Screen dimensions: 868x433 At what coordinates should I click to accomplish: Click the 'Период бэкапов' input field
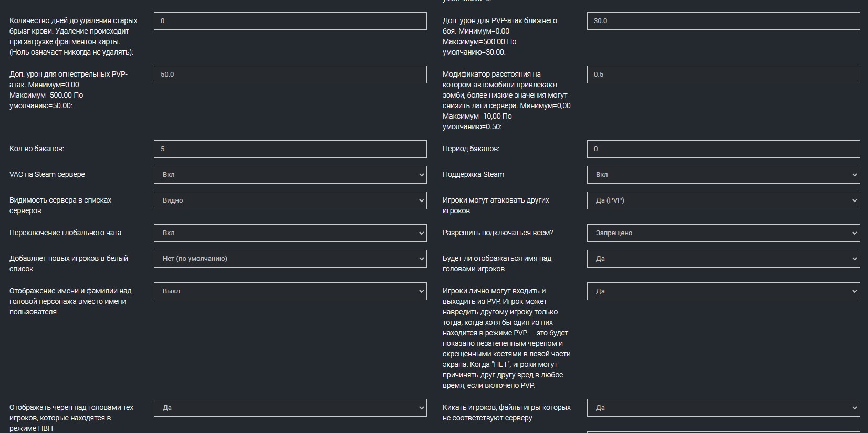[x=723, y=149]
